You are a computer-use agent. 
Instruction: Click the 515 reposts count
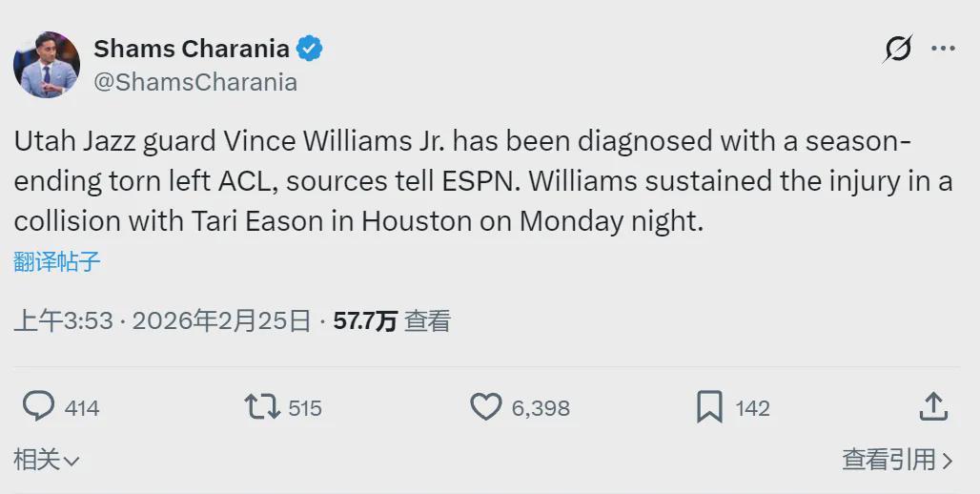pyautogui.click(x=305, y=408)
